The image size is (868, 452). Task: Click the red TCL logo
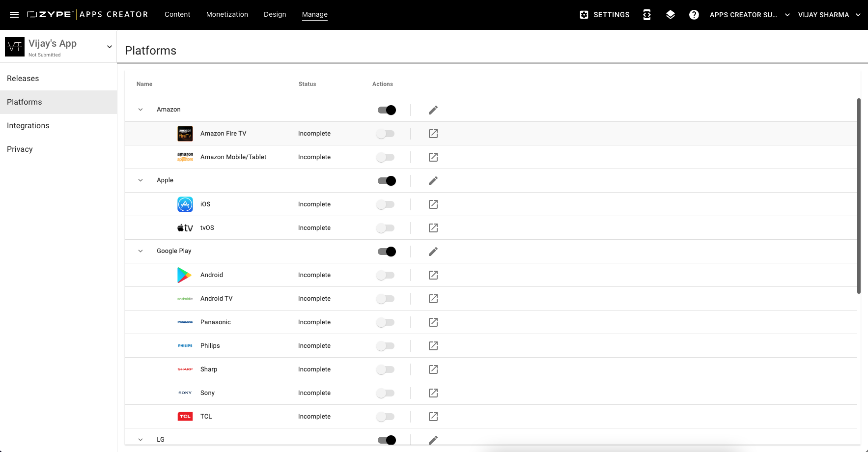tap(185, 417)
